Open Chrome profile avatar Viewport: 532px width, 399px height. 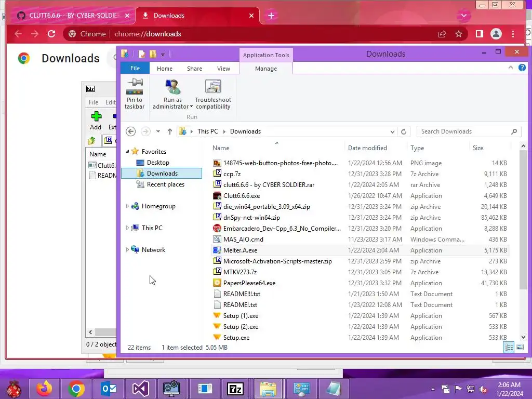coord(496,34)
